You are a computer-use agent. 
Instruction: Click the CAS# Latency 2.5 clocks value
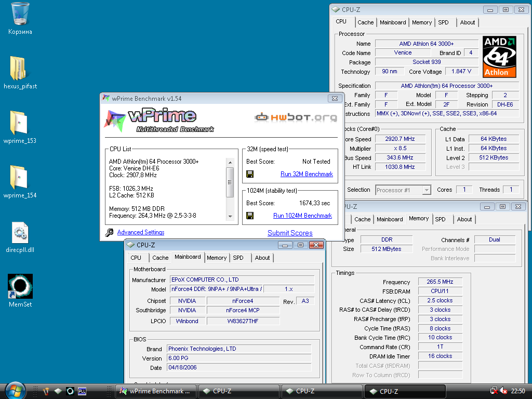[440, 301]
